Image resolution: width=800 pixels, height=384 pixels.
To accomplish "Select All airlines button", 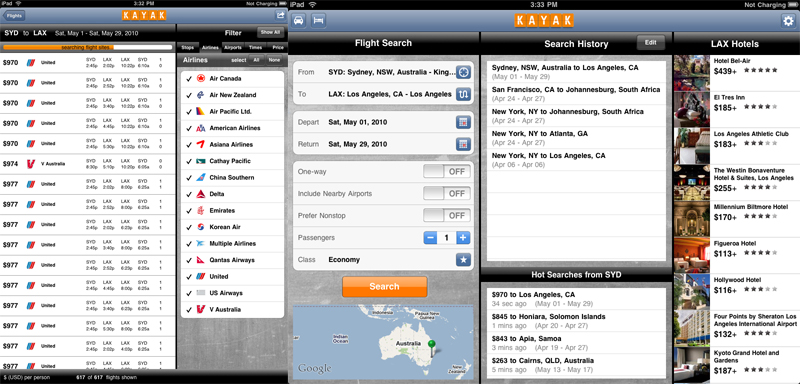I will tap(257, 60).
